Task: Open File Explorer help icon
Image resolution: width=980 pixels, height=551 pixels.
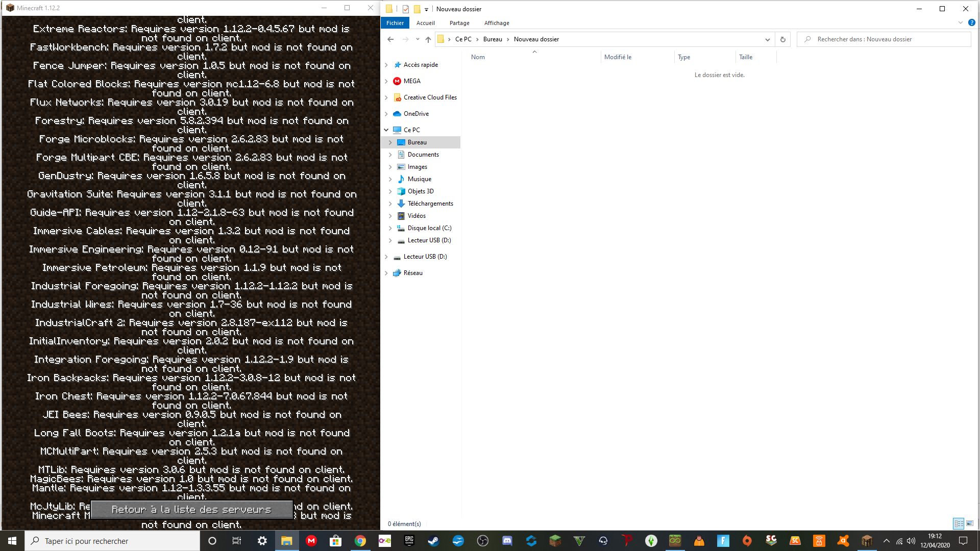Action: 972,22
